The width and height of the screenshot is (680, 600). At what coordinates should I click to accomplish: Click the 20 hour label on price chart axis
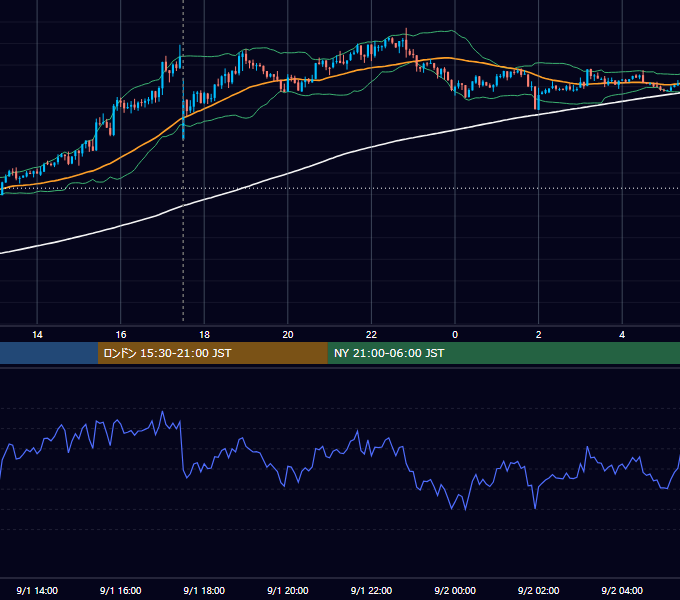point(288,335)
